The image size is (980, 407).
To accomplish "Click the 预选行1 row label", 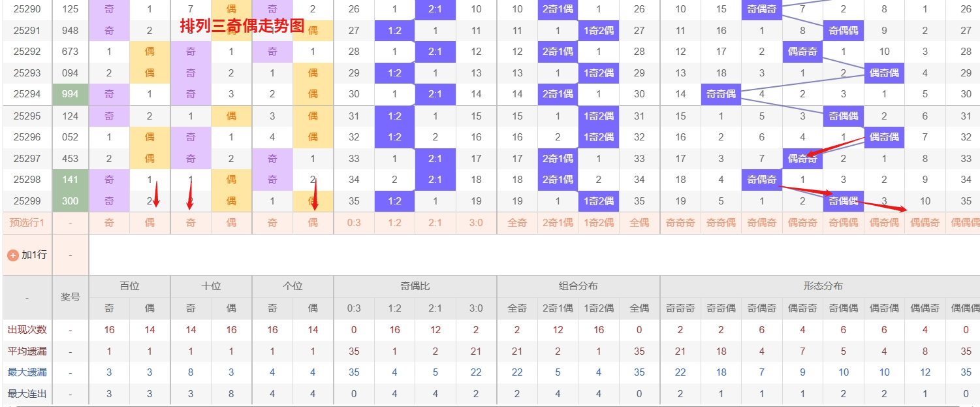I will 27,223.
